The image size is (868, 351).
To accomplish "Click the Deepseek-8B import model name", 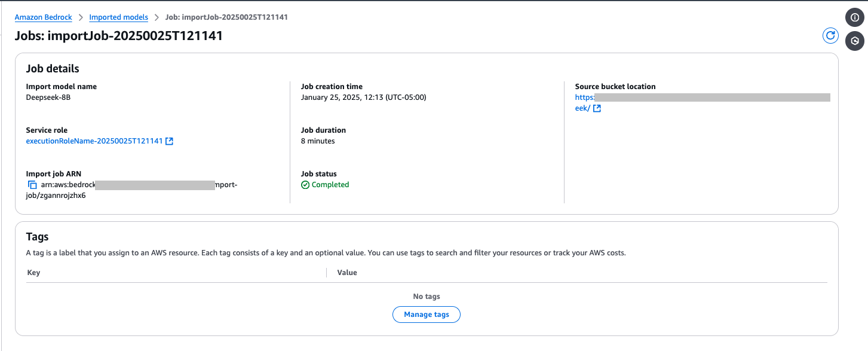I will coord(48,97).
